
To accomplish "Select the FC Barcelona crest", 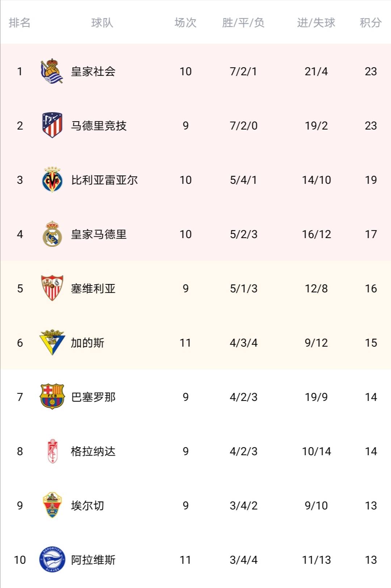I will pos(52,397).
